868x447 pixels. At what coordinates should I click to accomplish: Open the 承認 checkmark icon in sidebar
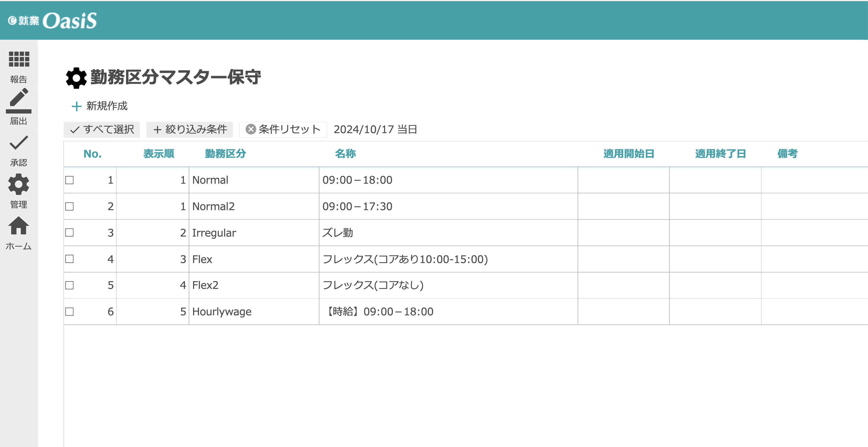tap(19, 143)
